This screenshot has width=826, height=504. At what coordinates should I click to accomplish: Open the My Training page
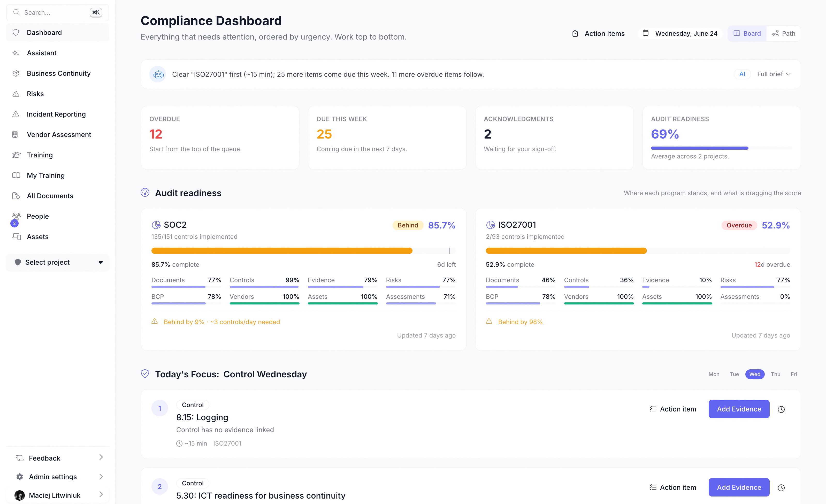[x=58, y=175]
